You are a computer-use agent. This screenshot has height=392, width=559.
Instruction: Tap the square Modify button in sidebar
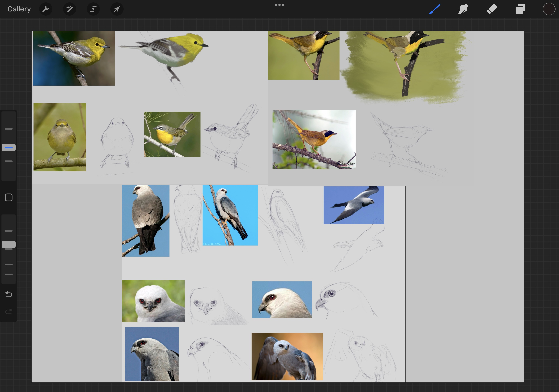click(x=9, y=198)
